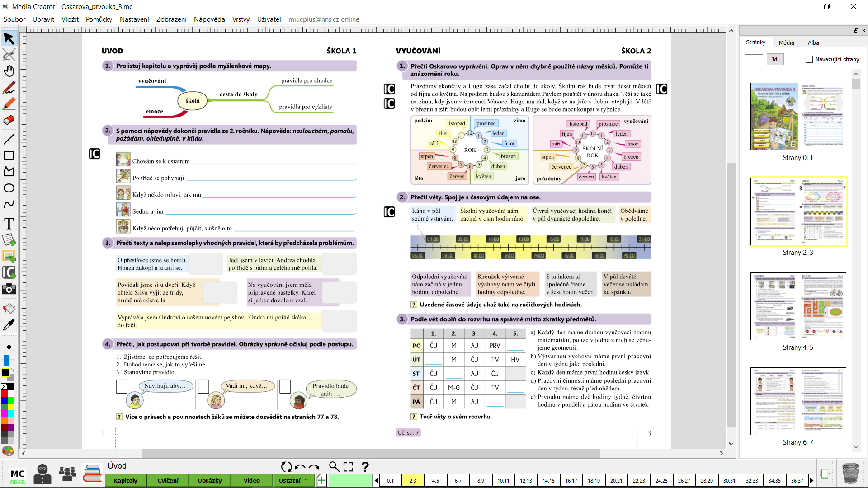Open the Nastavení menu

pos(134,19)
